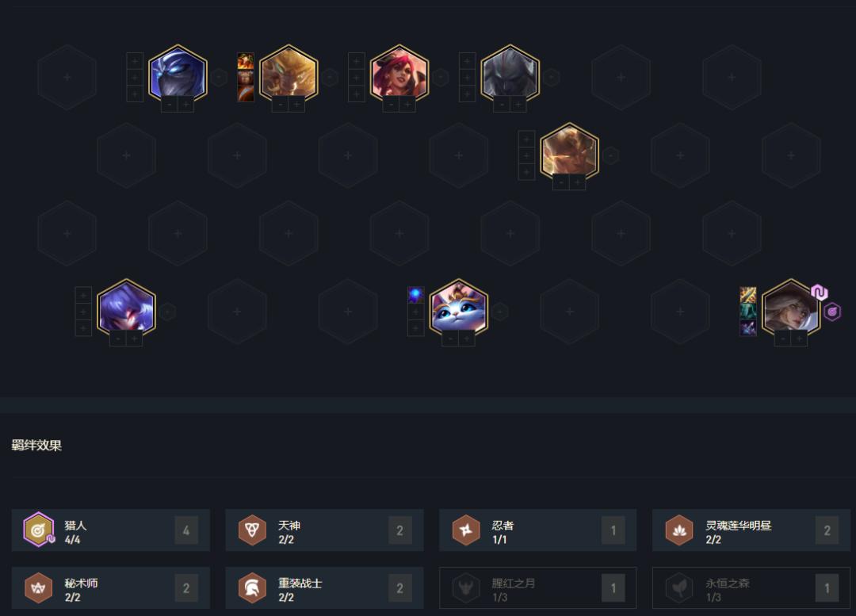Increase star level with plus under Shen
The height and width of the screenshot is (616, 856).
point(186,104)
